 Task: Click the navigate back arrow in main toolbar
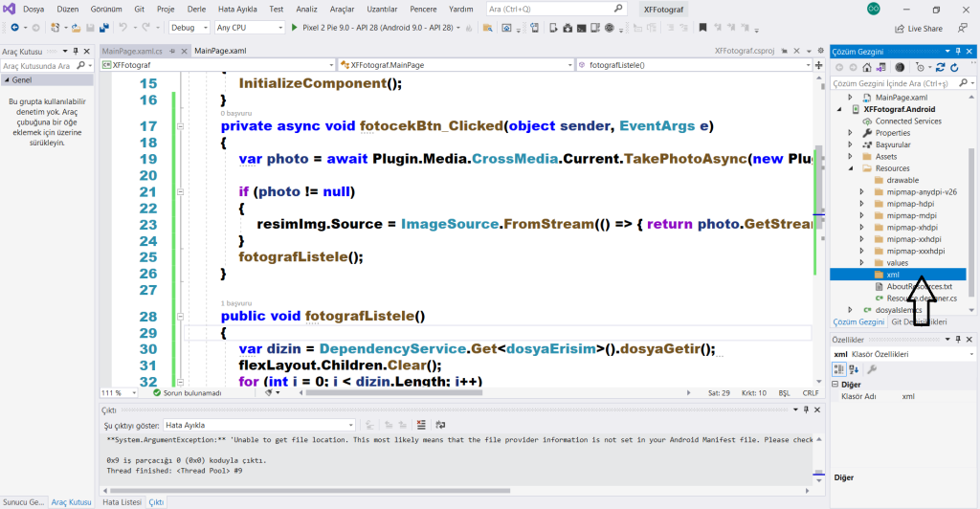pos(13,28)
